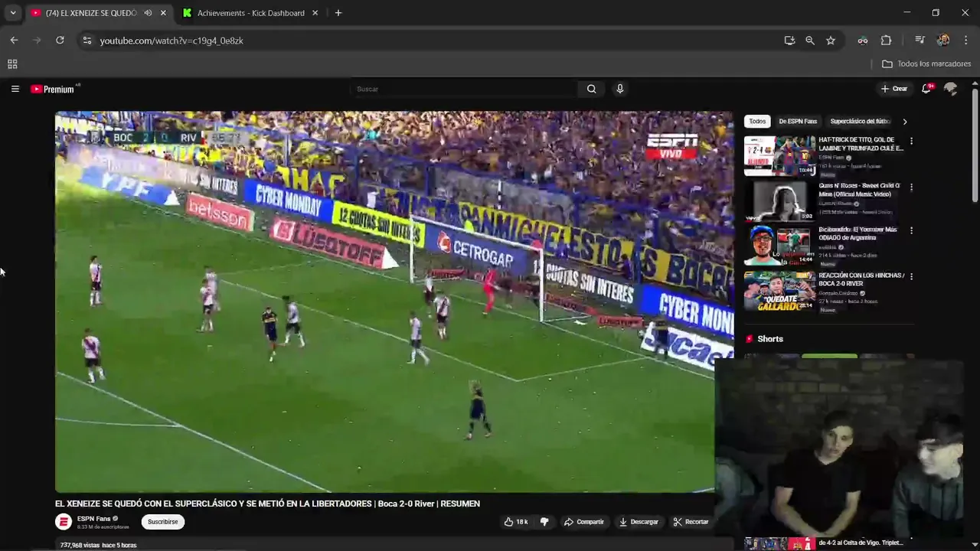Open the YouTube account avatar menu
The image size is (980, 551).
point(950,89)
